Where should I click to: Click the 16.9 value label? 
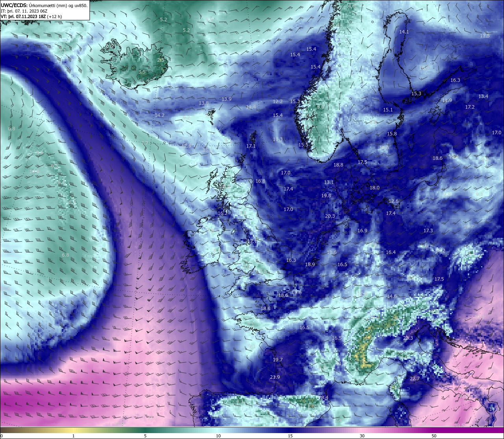[362, 231]
